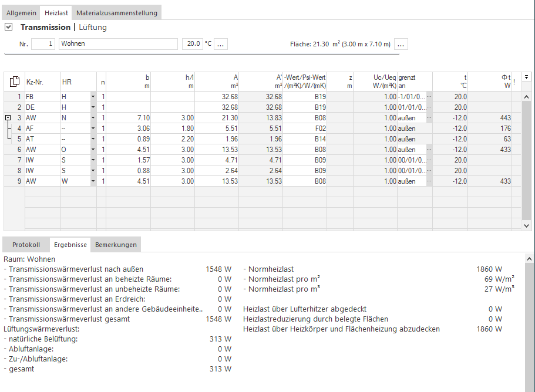Screen dimensions: 535x392
Task: Open HR dropdown for row 2 DE
Action: 93,107
